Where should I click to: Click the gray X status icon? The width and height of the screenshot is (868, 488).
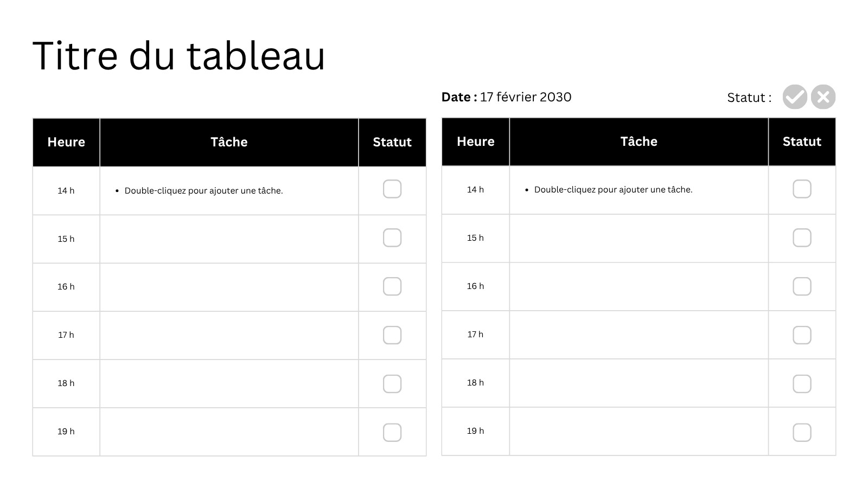click(x=823, y=97)
